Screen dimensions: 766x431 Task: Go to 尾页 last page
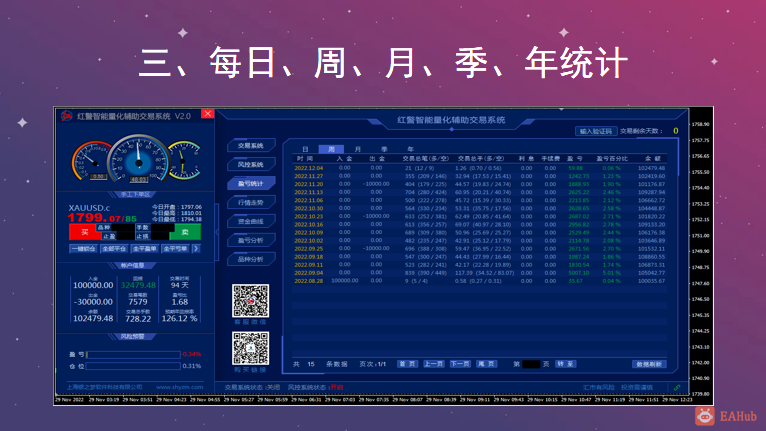coord(487,364)
